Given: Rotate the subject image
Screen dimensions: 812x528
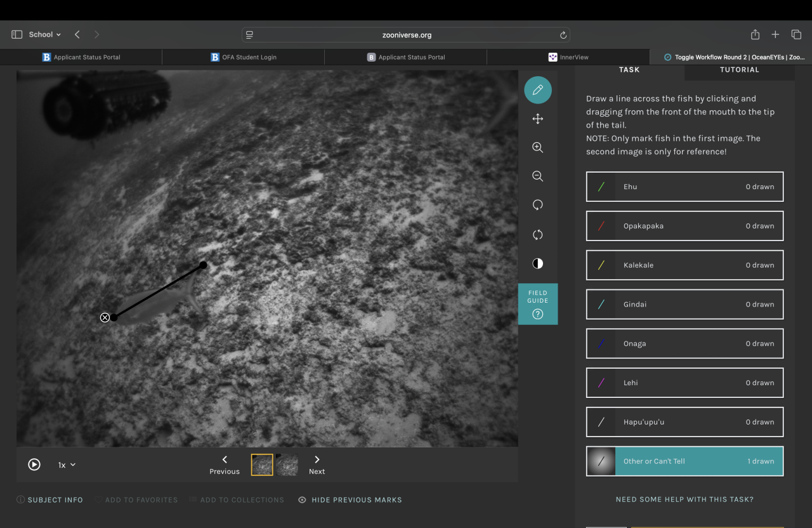Looking at the screenshot, I should point(537,205).
